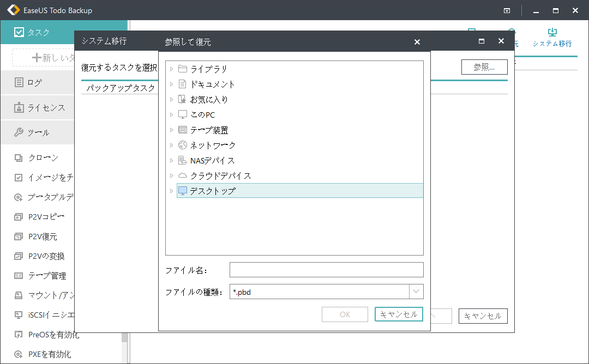This screenshot has height=364, width=589.
Task: Click the クローン icon in sidebar
Action: pos(19,158)
